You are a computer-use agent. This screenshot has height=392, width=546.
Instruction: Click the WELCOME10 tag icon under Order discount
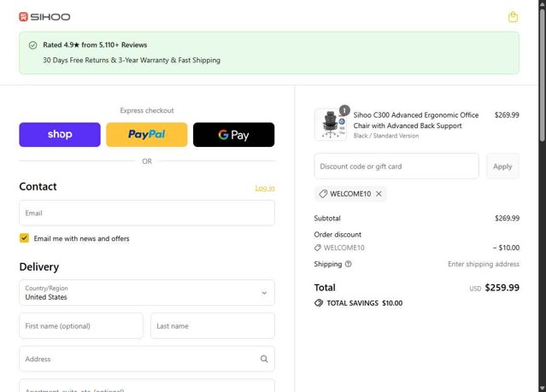(x=318, y=248)
